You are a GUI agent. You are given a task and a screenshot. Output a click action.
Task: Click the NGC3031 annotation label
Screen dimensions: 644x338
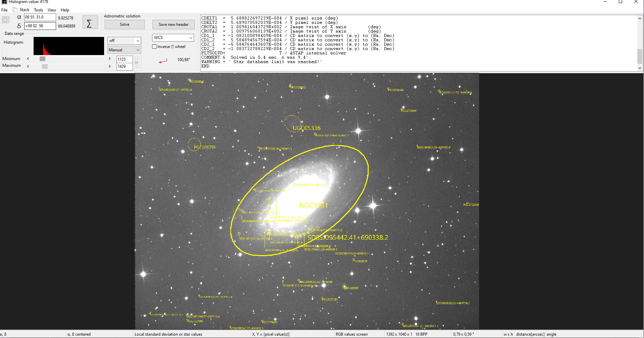pyautogui.click(x=314, y=205)
